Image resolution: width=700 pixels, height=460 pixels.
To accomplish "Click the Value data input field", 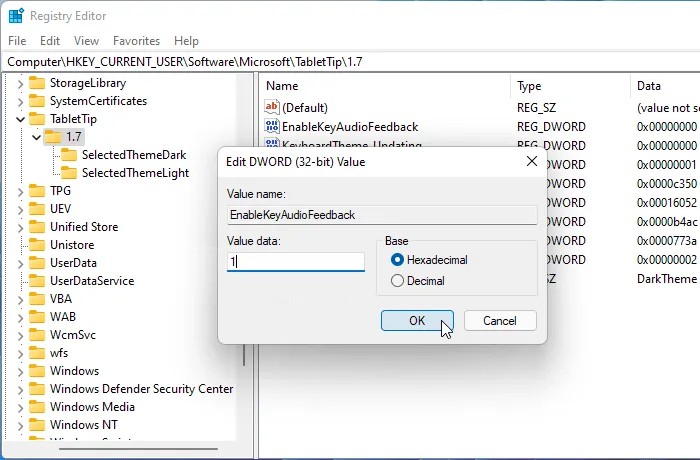I will [296, 261].
